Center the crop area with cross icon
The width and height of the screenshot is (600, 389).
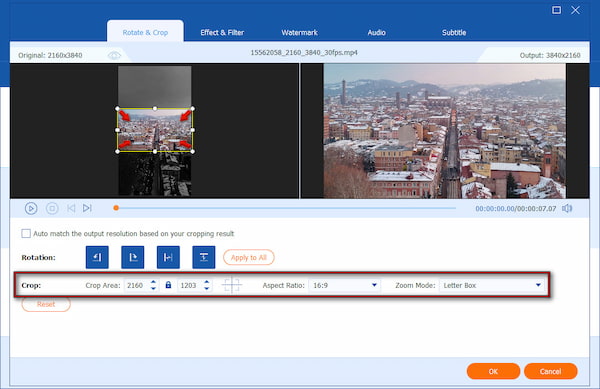coord(232,285)
